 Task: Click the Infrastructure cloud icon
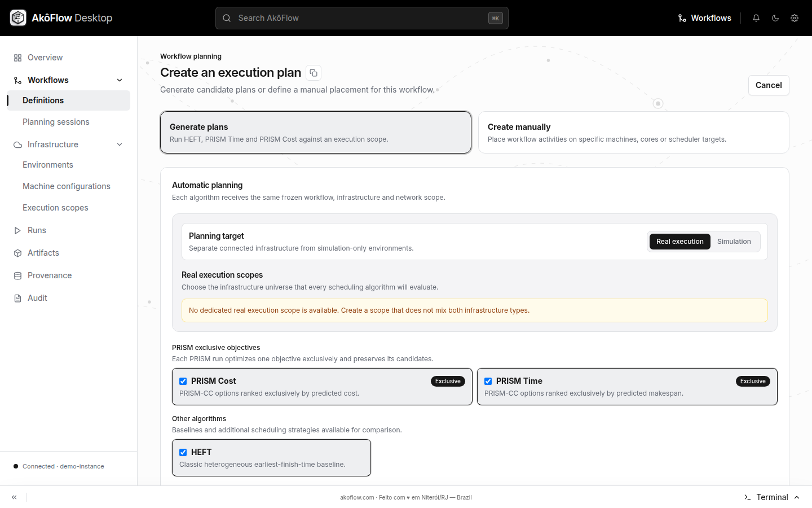coord(17,144)
